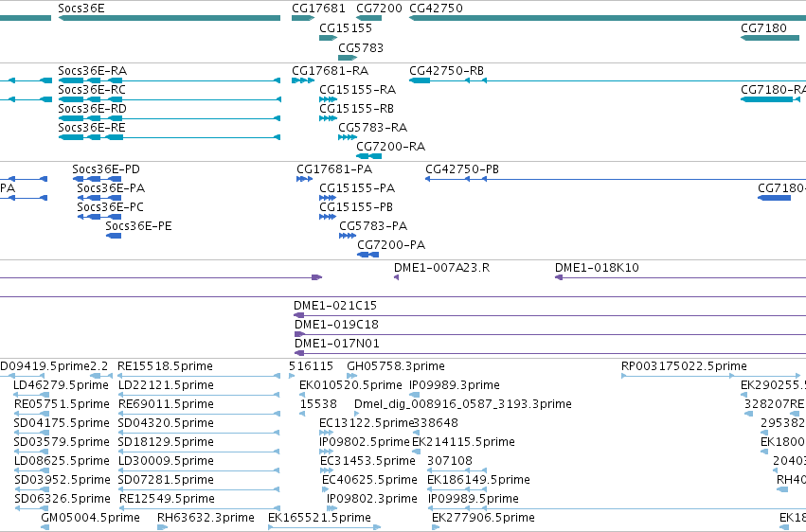Click EST EC31453.5prime
Image resolution: width=806 pixels, height=532 pixels.
coord(367,462)
